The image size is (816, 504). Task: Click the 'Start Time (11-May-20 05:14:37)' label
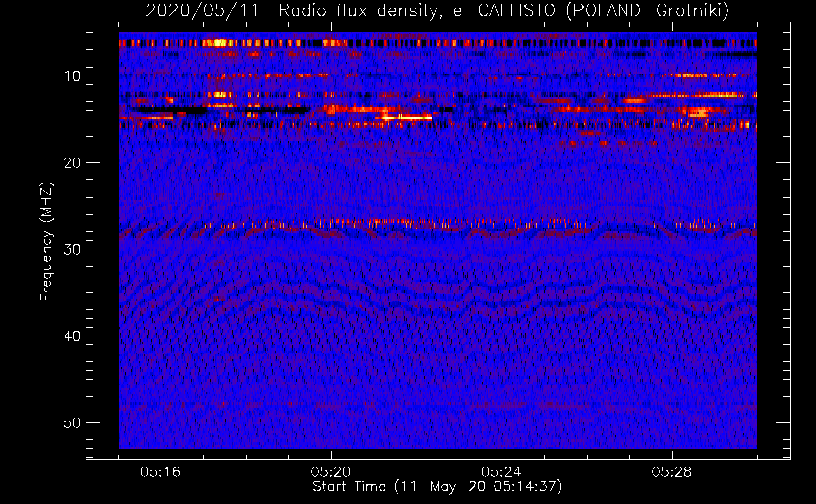point(437,487)
